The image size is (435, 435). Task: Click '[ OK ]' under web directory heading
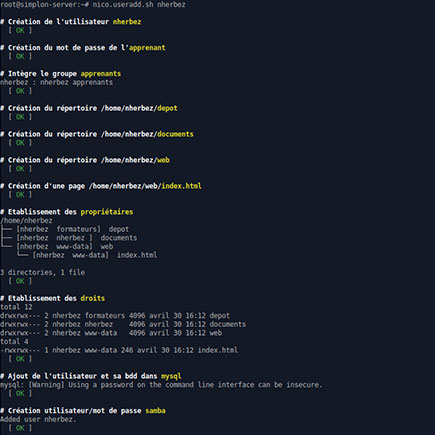click(x=20, y=169)
